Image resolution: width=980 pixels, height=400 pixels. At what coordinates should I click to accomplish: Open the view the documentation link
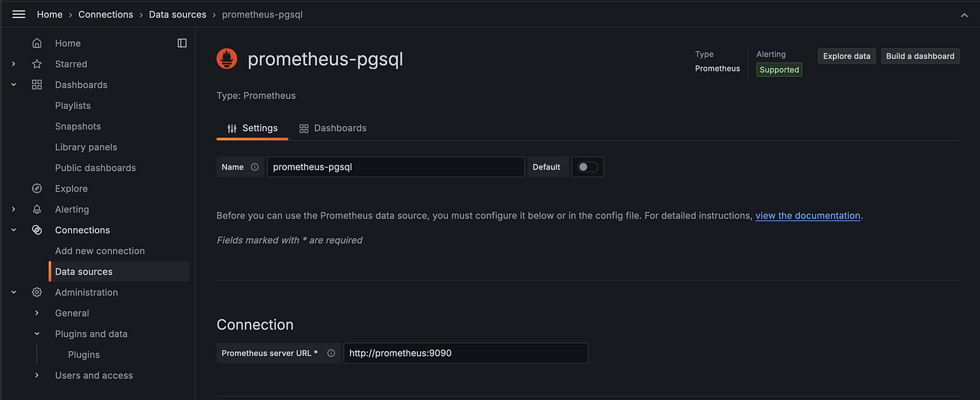[x=808, y=216]
